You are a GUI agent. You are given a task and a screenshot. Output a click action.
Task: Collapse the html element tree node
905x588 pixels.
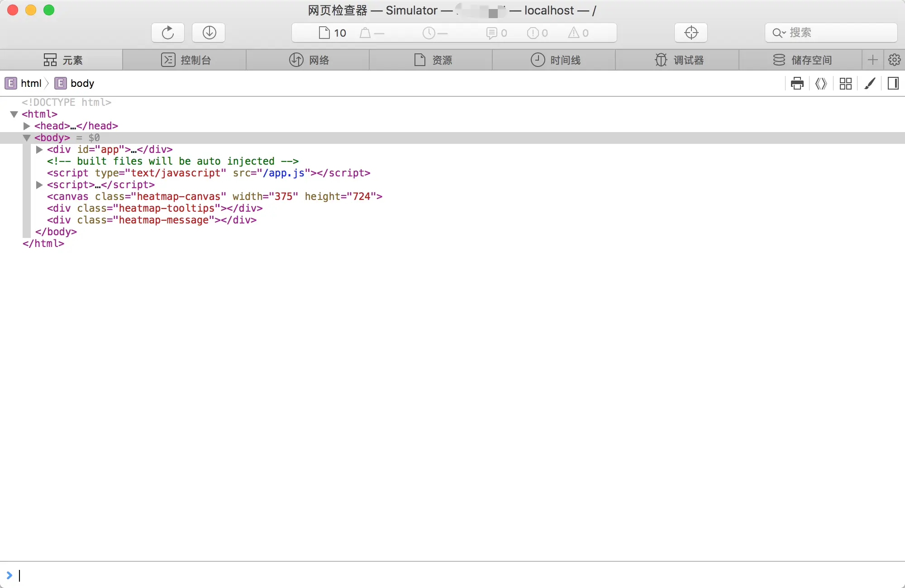pyautogui.click(x=14, y=114)
